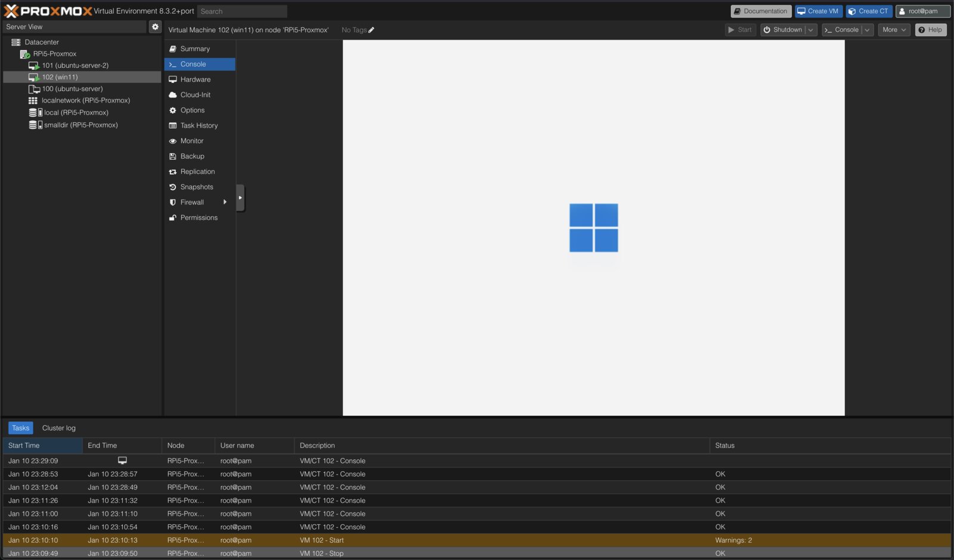
Task: Open the root@pam user menu
Action: (x=922, y=11)
